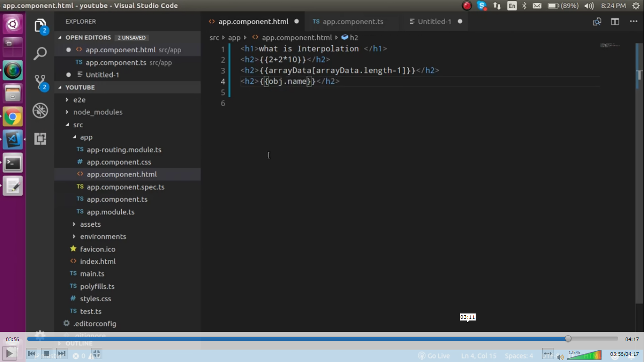The width and height of the screenshot is (644, 362).
Task: Open the Source Control view in the activity bar
Action: click(x=41, y=82)
